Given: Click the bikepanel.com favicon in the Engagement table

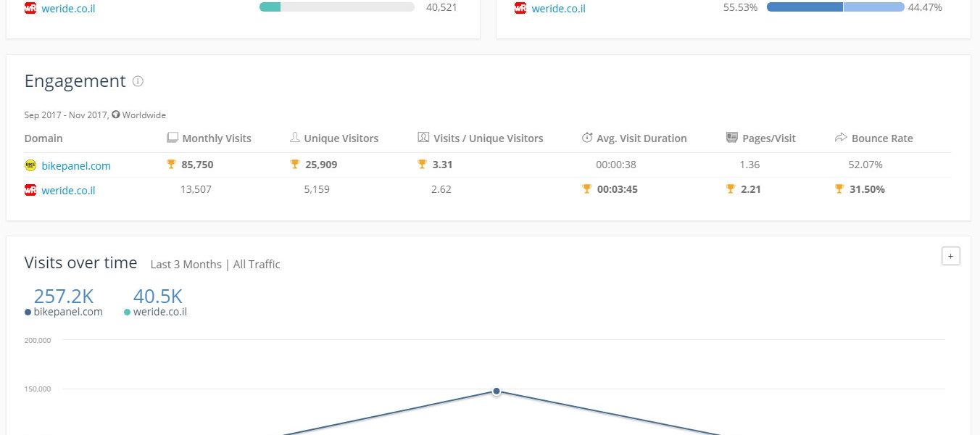Looking at the screenshot, I should coord(30,165).
